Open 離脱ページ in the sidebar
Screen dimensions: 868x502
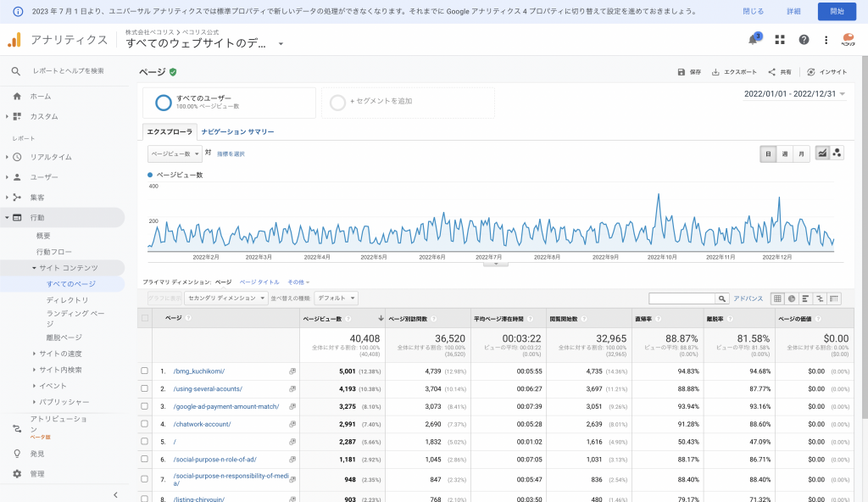(64, 337)
